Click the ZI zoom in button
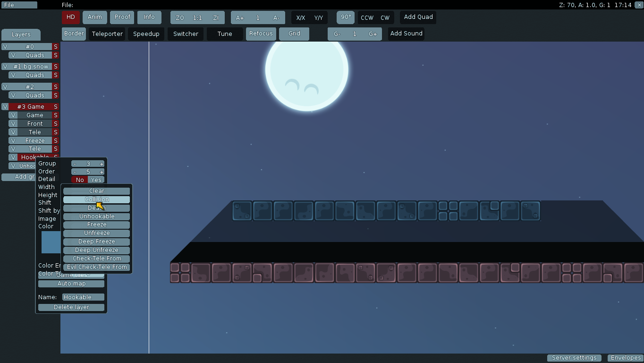The image size is (644, 363). coord(215,18)
